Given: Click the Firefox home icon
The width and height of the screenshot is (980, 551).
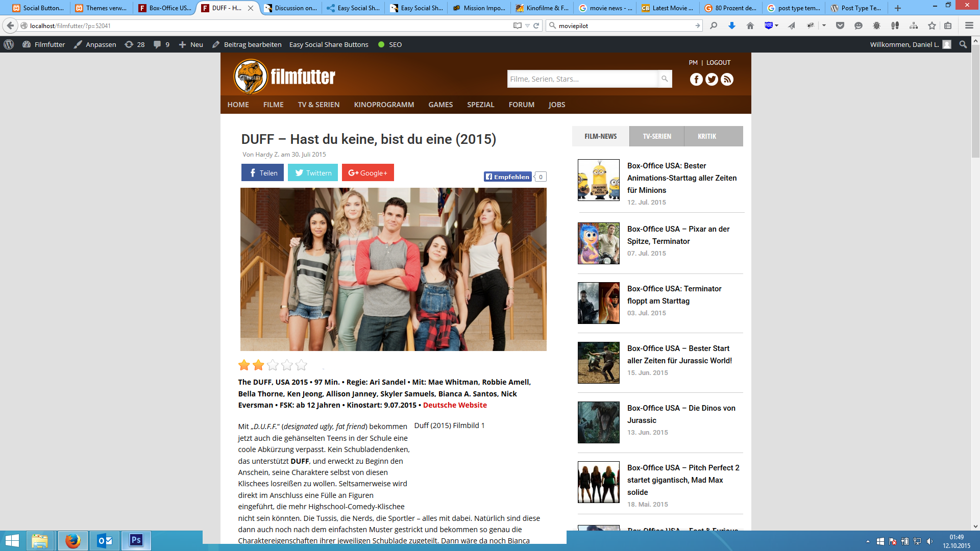Looking at the screenshot, I should coord(750,26).
